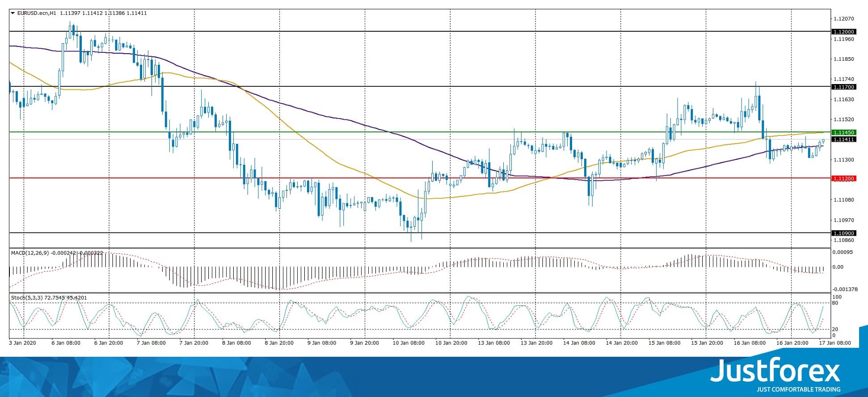868x397 pixels.
Task: Click the 3 Jan 2020 time label
Action: pos(22,343)
